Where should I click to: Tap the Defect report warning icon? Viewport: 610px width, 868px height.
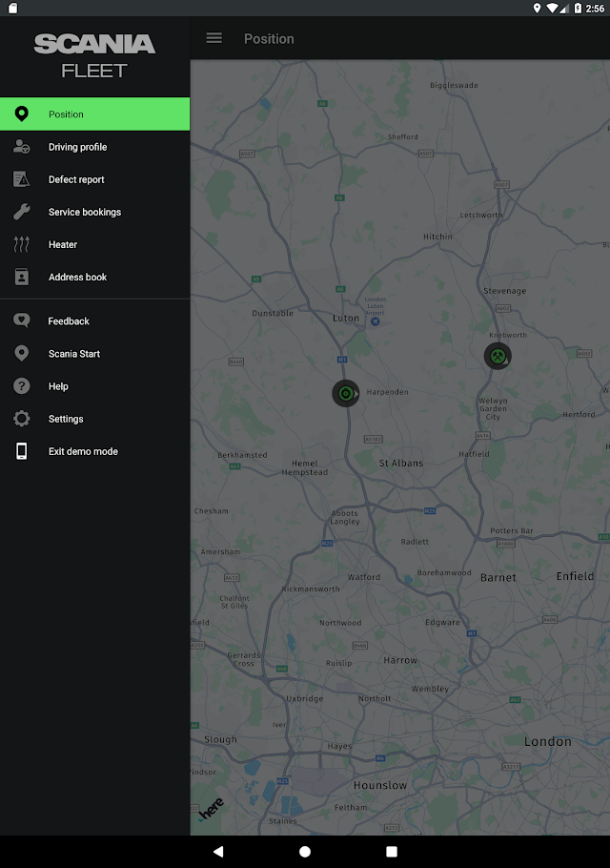pos(22,179)
